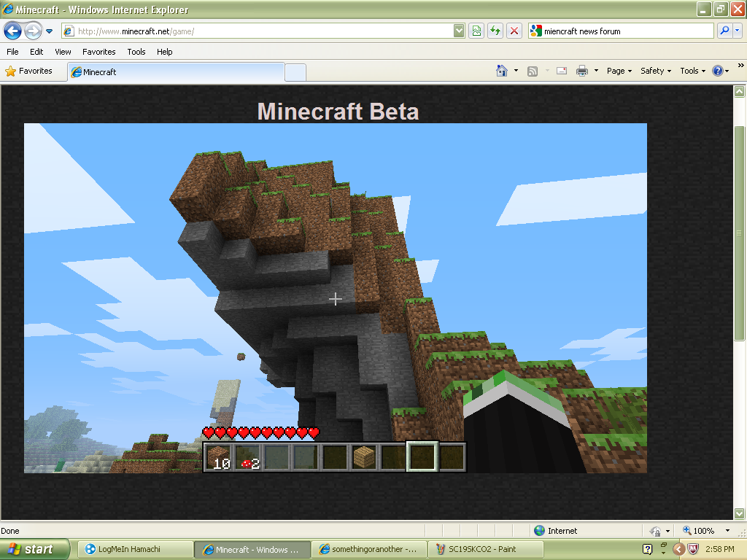Image resolution: width=747 pixels, height=560 pixels.
Task: Open the View menu
Action: [x=63, y=52]
